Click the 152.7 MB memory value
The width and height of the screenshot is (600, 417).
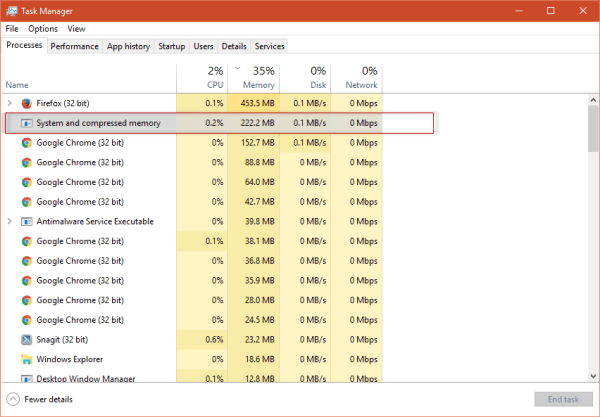pyautogui.click(x=258, y=143)
